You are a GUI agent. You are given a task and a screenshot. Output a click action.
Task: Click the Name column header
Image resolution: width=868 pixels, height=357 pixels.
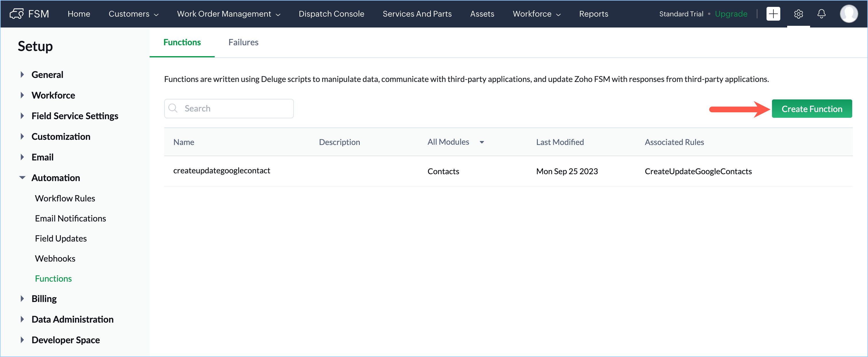[184, 142]
